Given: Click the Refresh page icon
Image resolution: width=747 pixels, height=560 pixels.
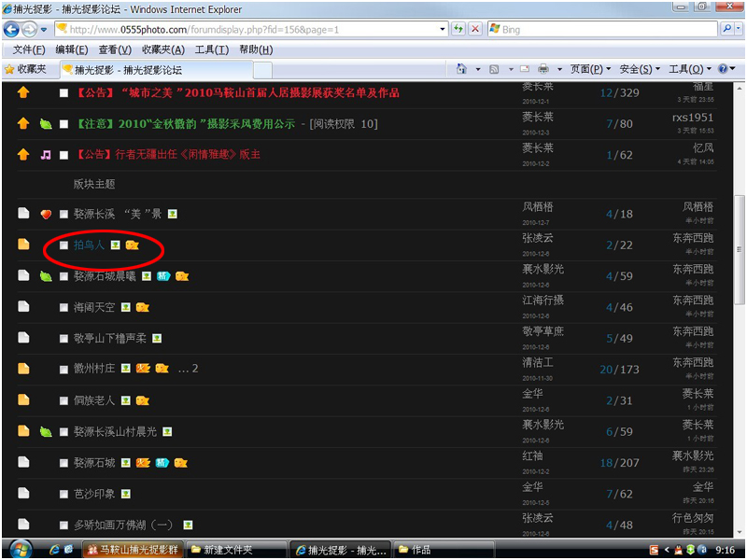Looking at the screenshot, I should (x=458, y=29).
